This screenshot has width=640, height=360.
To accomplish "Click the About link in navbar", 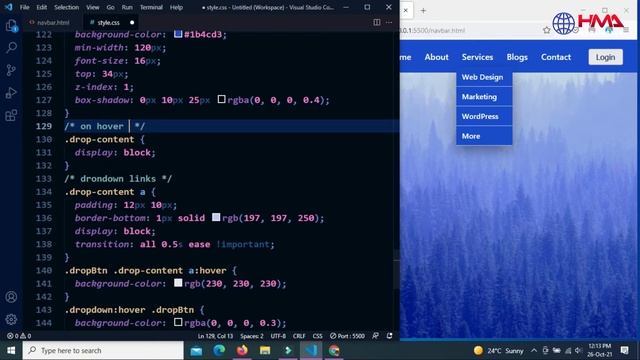I will 436,57.
